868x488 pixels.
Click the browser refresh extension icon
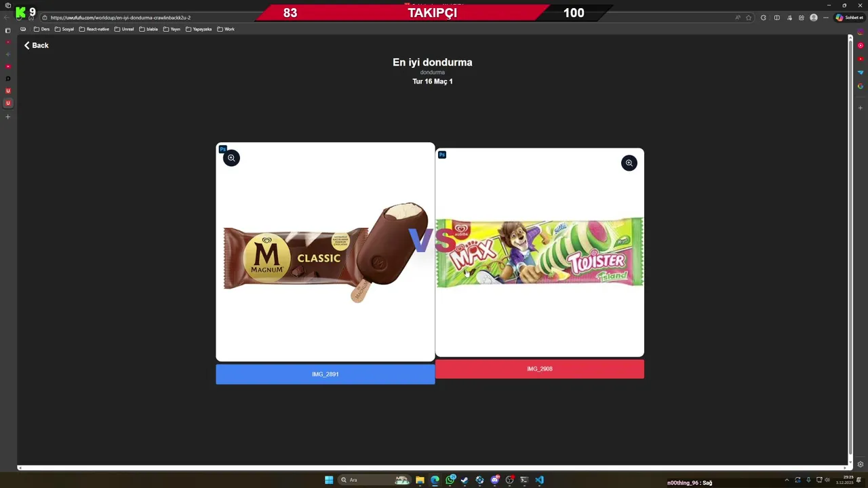[x=764, y=18]
